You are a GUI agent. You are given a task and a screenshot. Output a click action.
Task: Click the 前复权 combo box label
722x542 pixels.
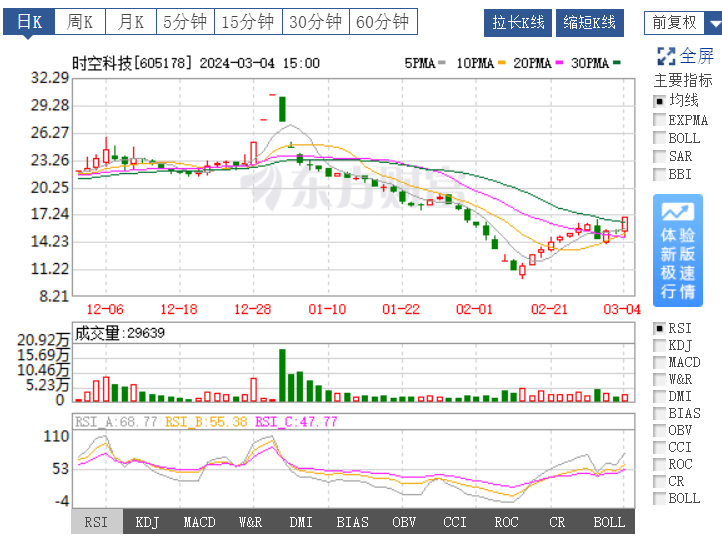tap(674, 23)
